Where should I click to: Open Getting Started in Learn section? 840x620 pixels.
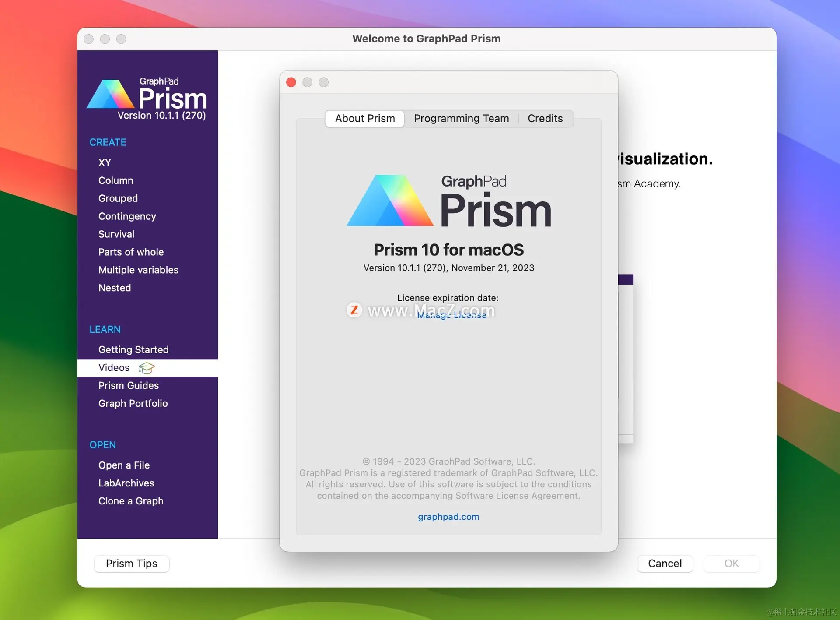click(x=133, y=350)
